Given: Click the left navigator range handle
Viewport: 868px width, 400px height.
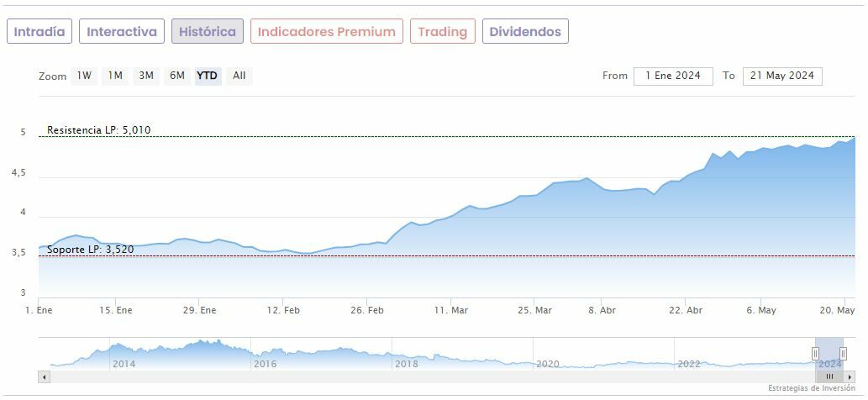Looking at the screenshot, I should click(x=815, y=353).
